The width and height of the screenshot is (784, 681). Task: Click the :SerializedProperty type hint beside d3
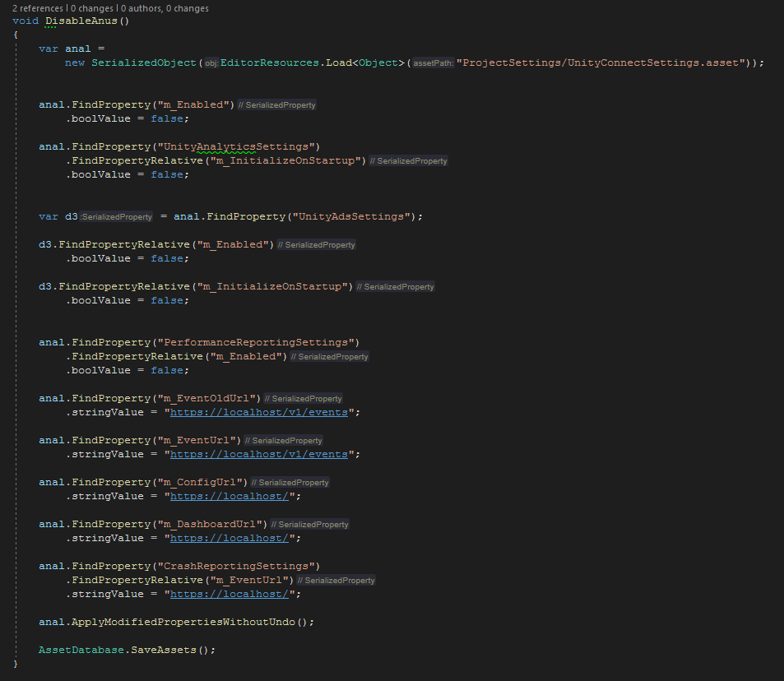tap(116, 217)
